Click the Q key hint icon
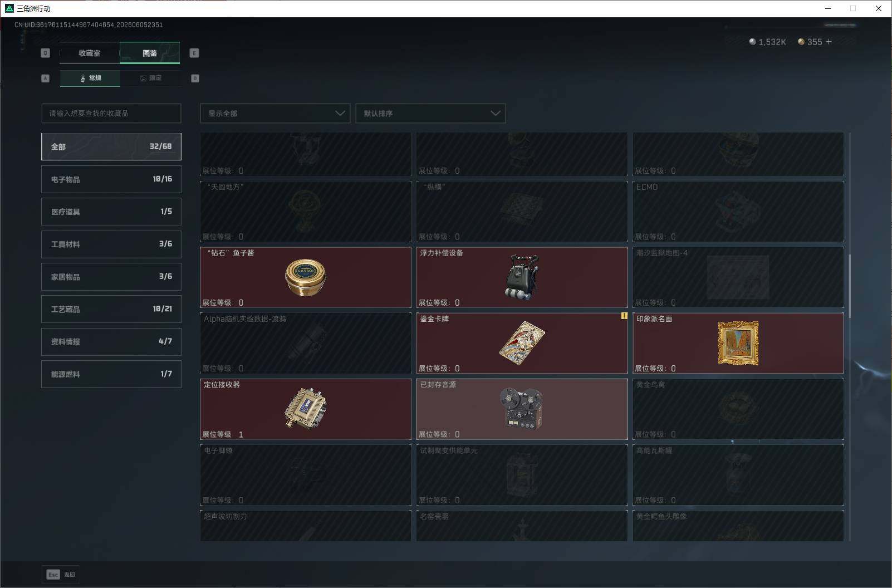 pos(46,53)
